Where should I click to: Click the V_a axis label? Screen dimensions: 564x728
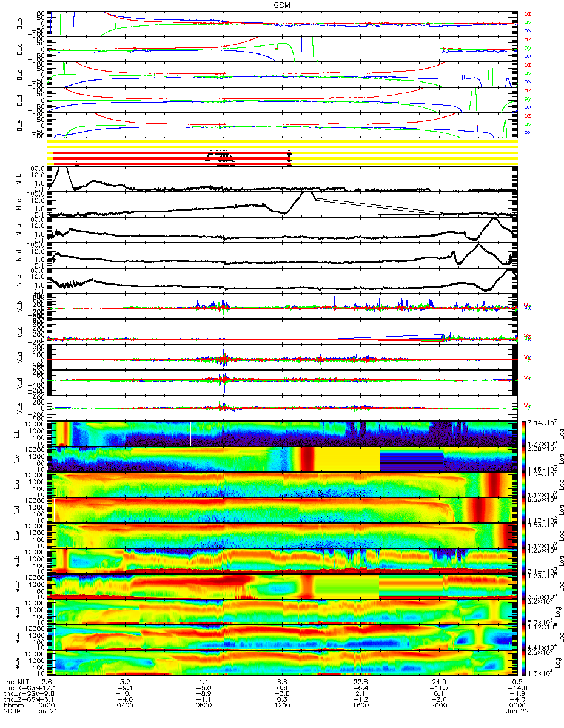pyautogui.click(x=19, y=357)
